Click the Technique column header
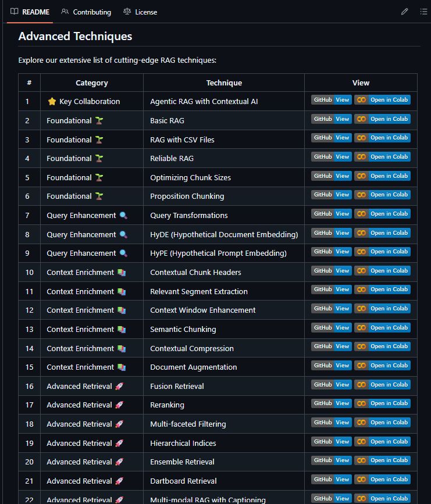The height and width of the screenshot is (504, 431). pyautogui.click(x=224, y=83)
